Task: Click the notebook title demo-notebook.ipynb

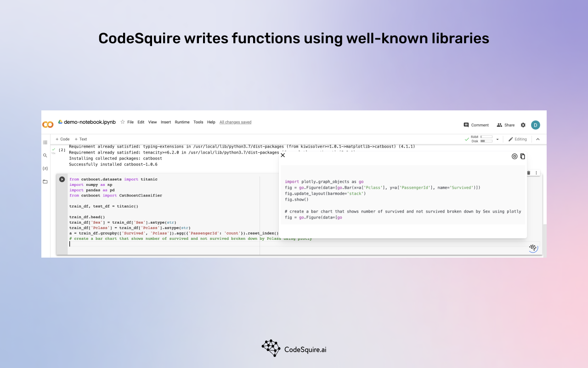Action: point(90,122)
